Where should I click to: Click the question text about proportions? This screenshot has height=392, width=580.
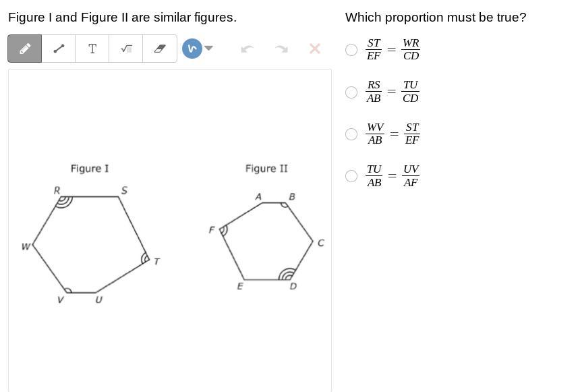(436, 18)
